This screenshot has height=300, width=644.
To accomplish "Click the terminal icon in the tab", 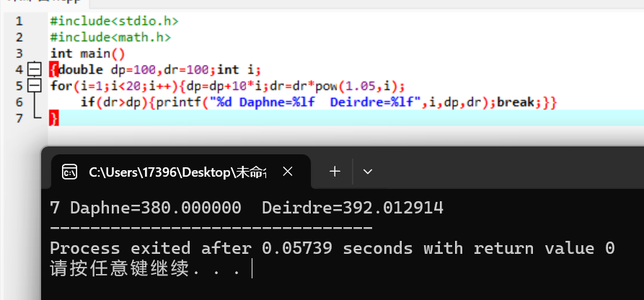I will pos(69,172).
